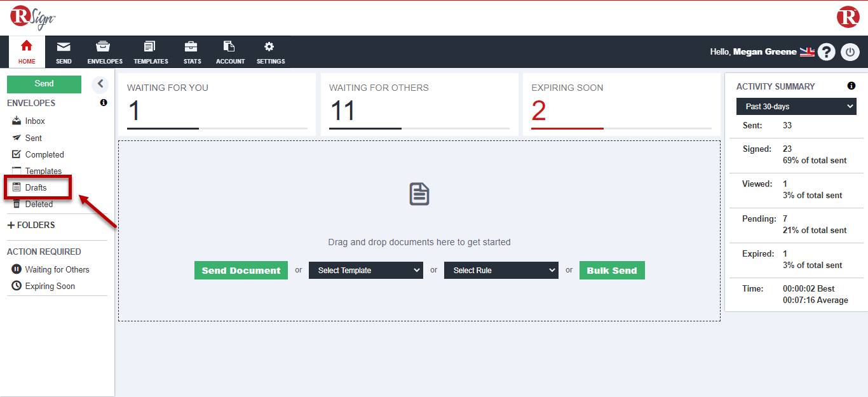Open the Account navigation tab
Screen dimensions: 868x397
click(x=230, y=52)
